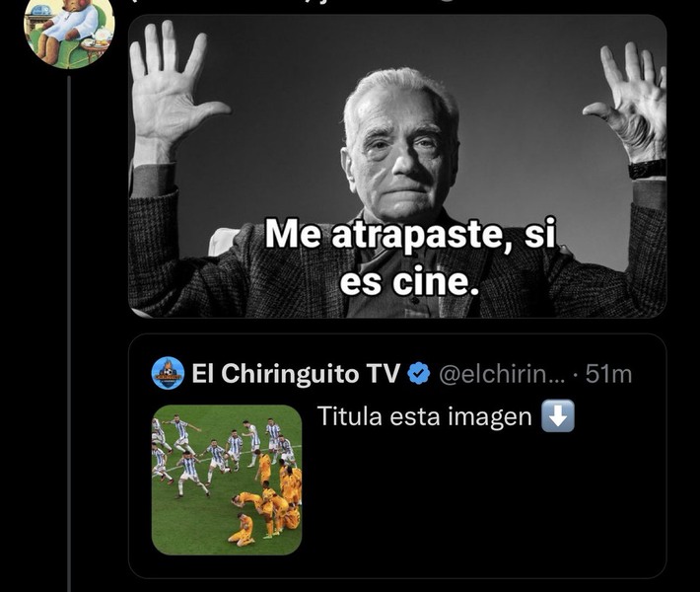Screen dimensions: 700x592
Task: Click the 51m timestamp on quoted tweet
Action: click(609, 374)
